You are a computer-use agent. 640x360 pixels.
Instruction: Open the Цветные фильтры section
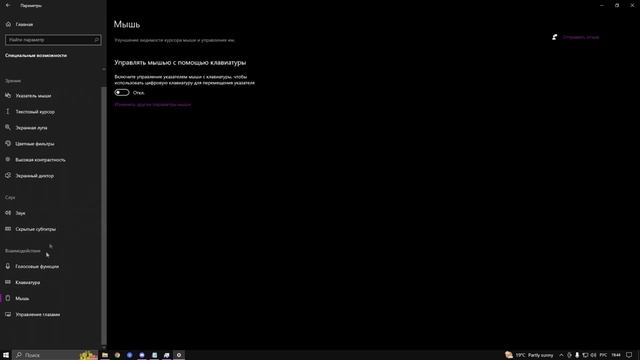tap(30, 144)
